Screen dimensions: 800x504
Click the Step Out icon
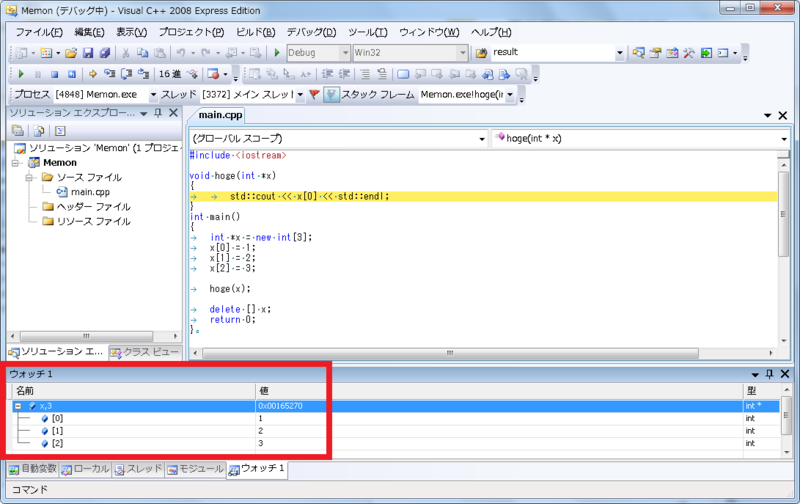(143, 74)
